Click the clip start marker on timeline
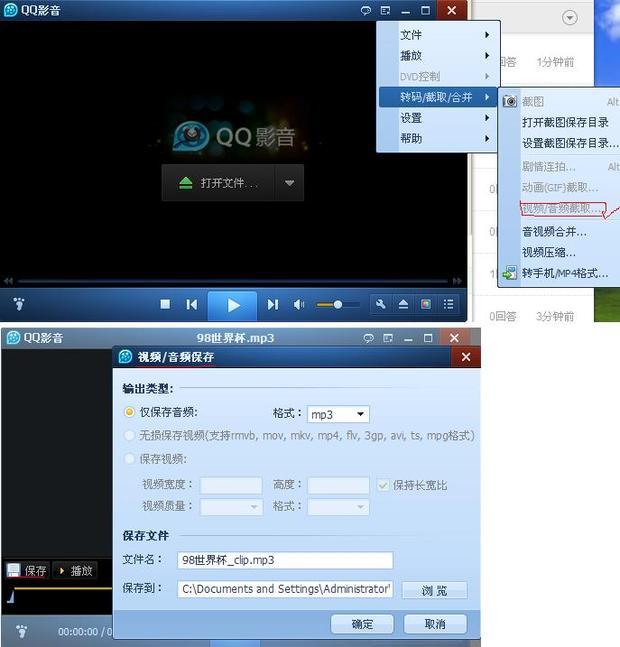Image resolution: width=620 pixels, height=647 pixels. pos(11,597)
